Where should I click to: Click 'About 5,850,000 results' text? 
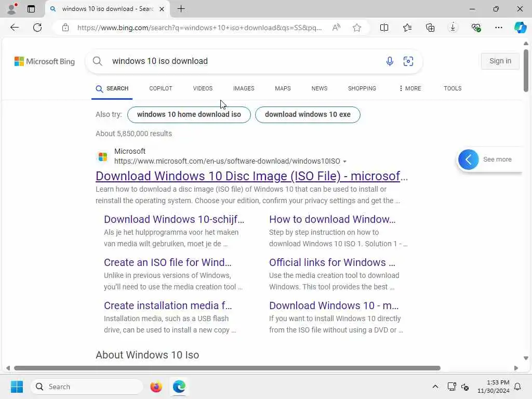pos(134,134)
